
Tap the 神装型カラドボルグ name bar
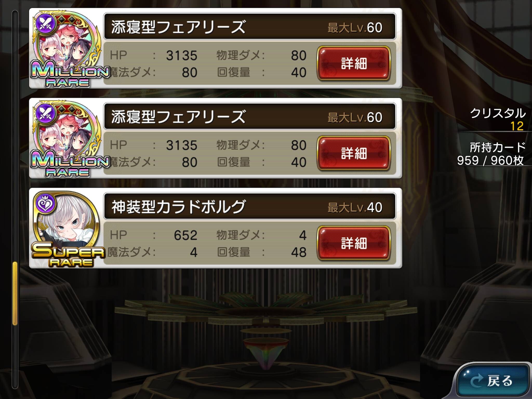250,206
